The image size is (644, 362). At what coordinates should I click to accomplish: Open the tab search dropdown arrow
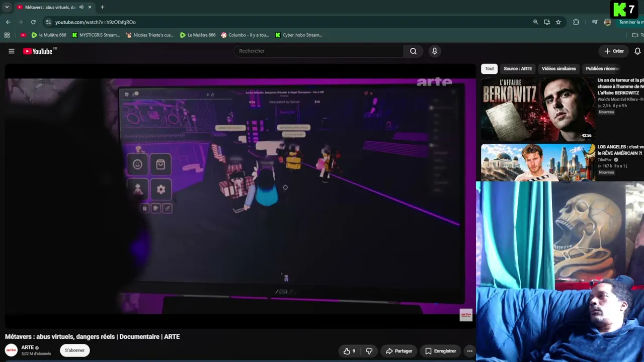(7, 7)
